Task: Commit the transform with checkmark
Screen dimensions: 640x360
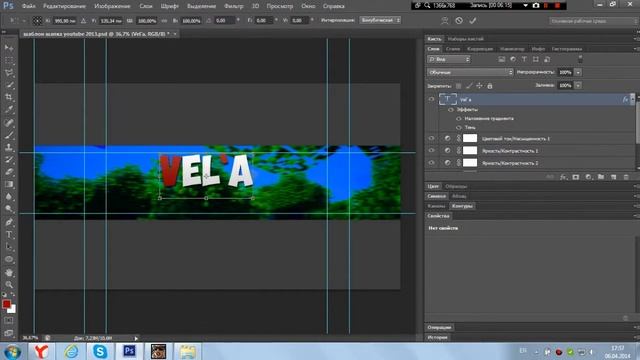Action: coord(473,20)
